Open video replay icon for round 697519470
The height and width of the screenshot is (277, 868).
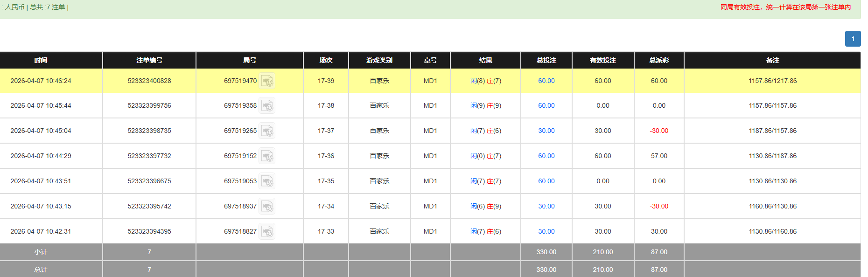(267, 81)
